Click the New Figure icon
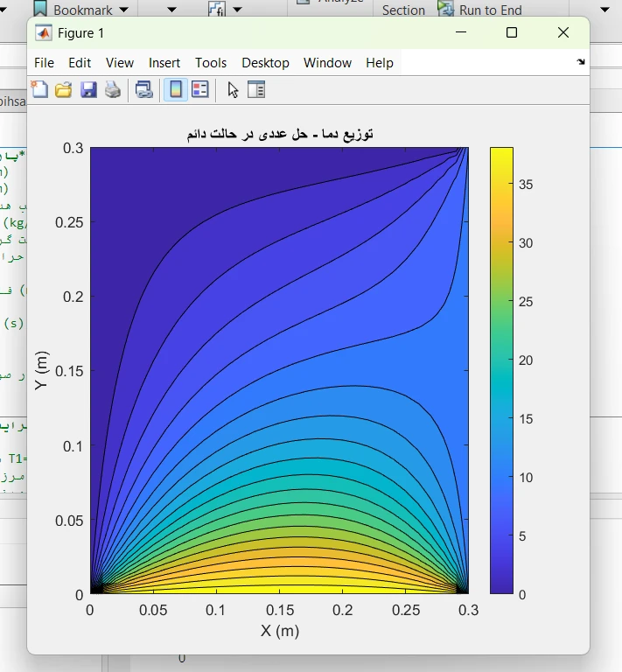Viewport: 622px width, 672px height. (39, 89)
